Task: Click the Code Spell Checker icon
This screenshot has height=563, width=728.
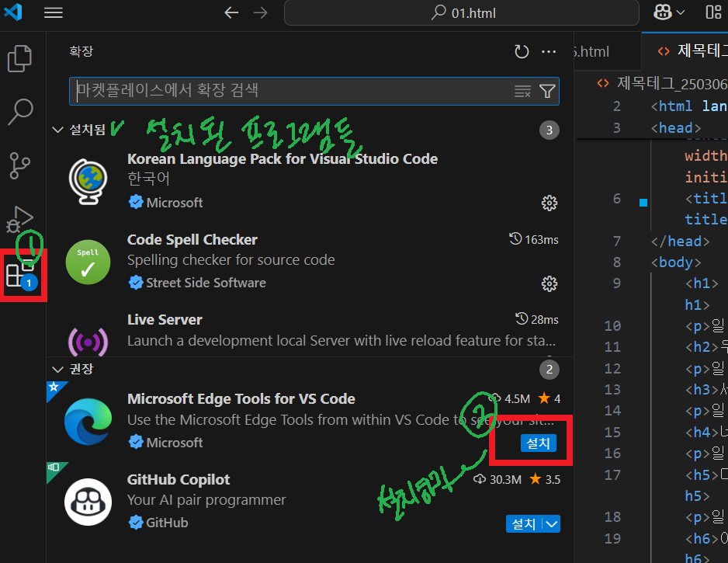Action: [x=88, y=262]
